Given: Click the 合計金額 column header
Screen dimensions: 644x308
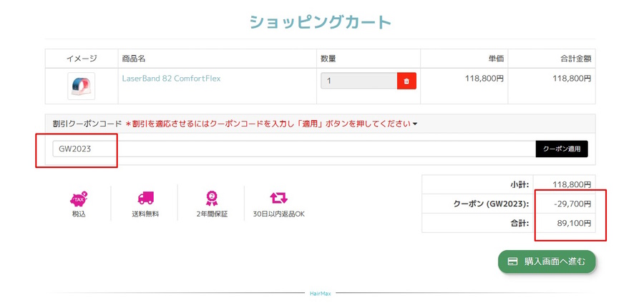Looking at the screenshot, I should (572, 59).
